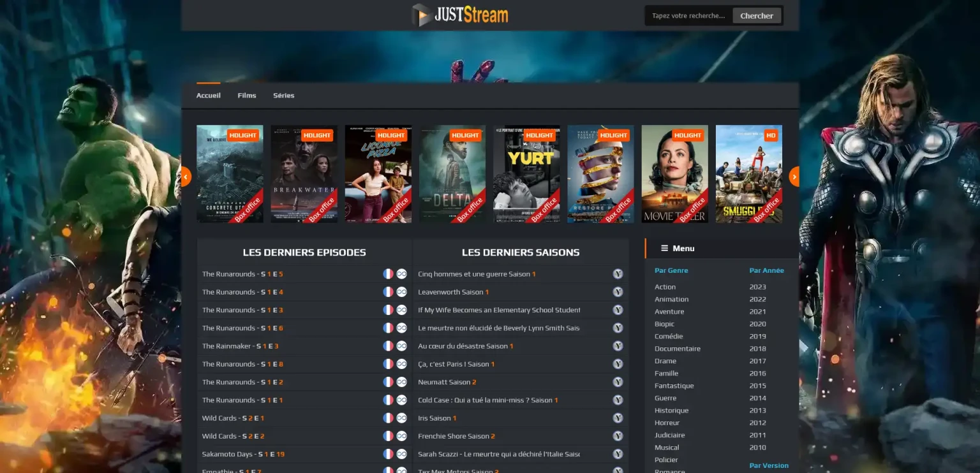Click French flag icon for Sakamoto Days S1 E19
Image resolution: width=980 pixels, height=473 pixels.
coord(388,454)
